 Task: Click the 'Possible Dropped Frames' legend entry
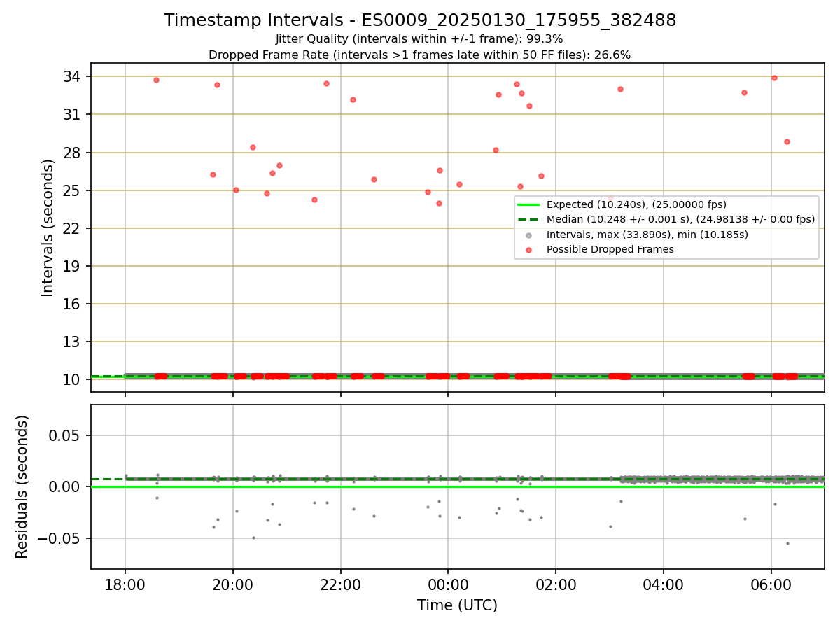(x=610, y=249)
